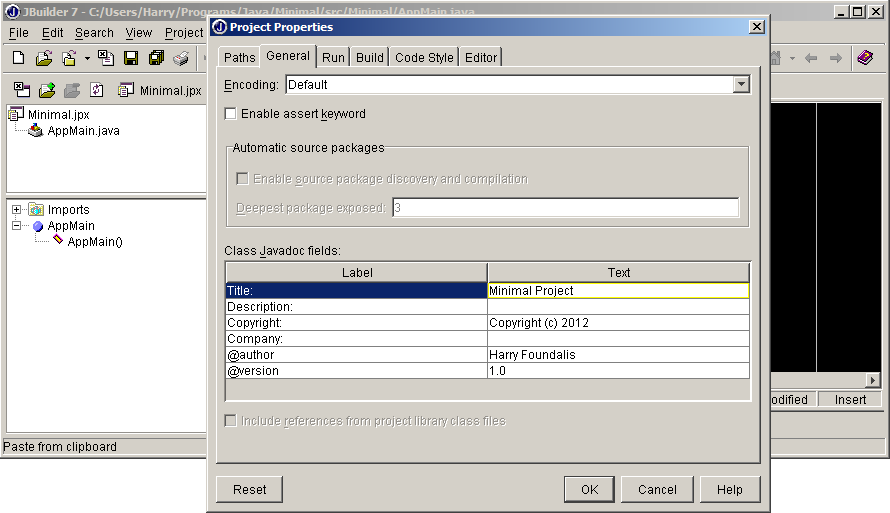Toggle the Enable assert keyword checkbox
890x513 pixels.
230,113
